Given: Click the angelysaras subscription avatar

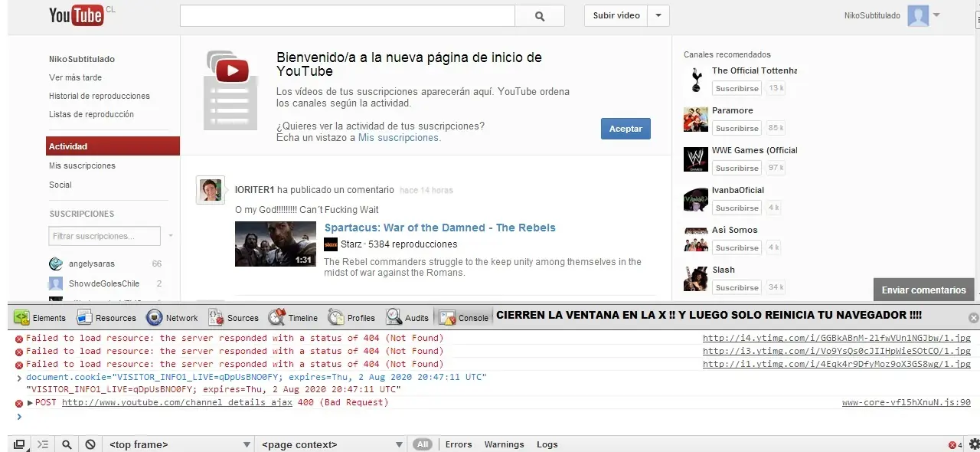Looking at the screenshot, I should pos(56,264).
